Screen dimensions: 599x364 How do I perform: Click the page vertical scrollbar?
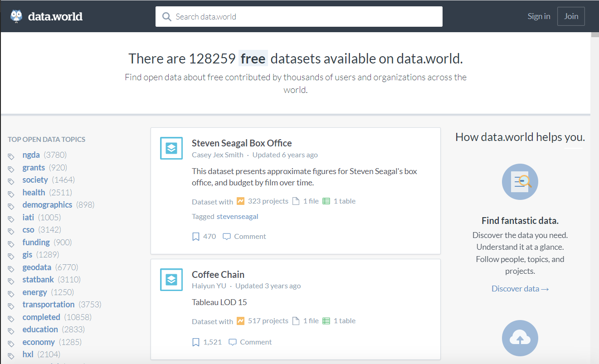tap(594, 181)
